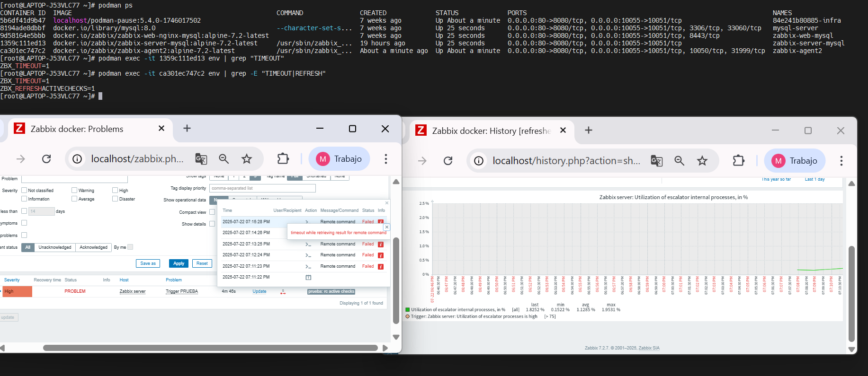Viewport: 868px width, 376px height.
Task: Click the prueba: rc active checks tag
Action: [331, 291]
